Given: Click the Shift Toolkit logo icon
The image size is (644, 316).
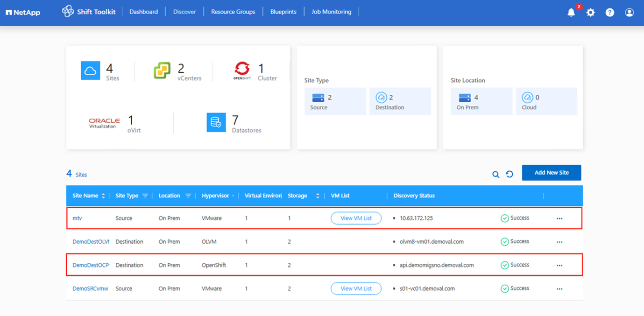Looking at the screenshot, I should click(x=68, y=12).
